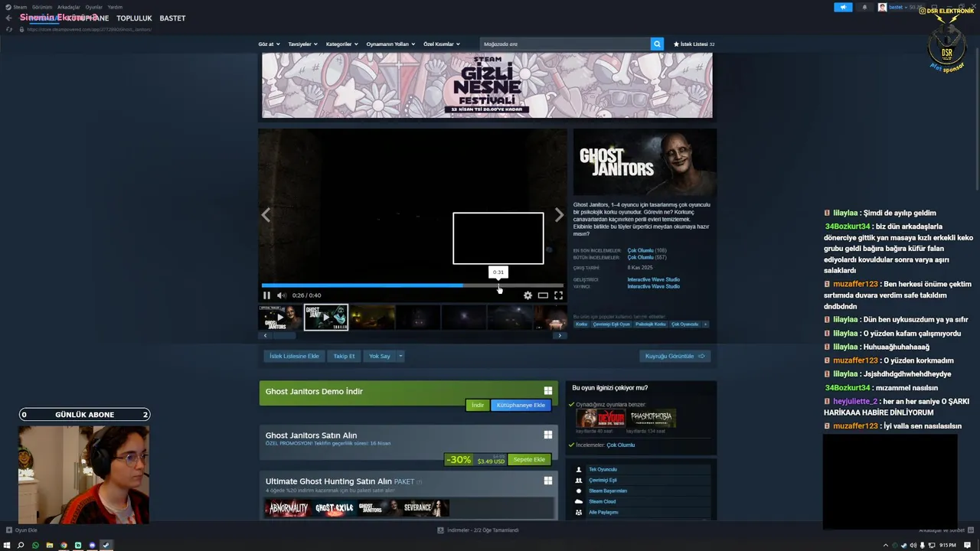Open the Arkadaşlar menu
980x551 pixels.
point(69,7)
